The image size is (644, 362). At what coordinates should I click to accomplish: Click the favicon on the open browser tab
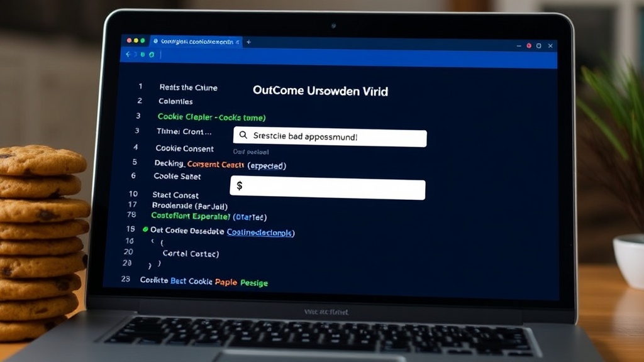(x=155, y=41)
